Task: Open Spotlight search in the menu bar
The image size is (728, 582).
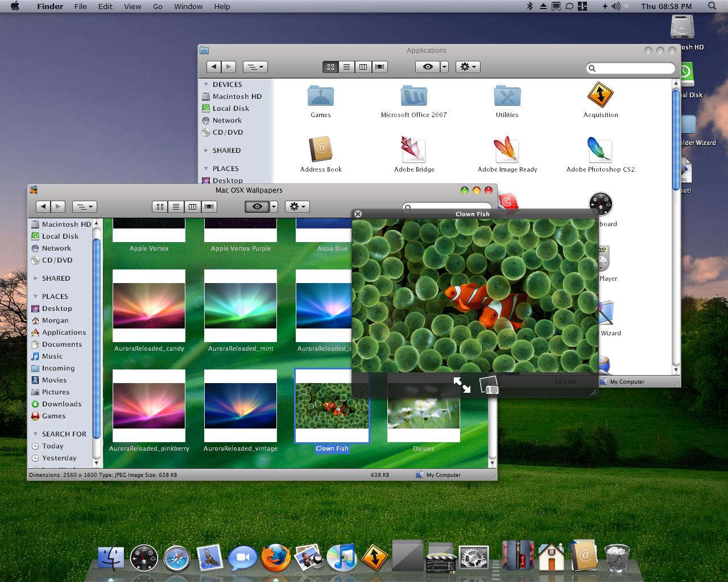Action: coord(712,6)
